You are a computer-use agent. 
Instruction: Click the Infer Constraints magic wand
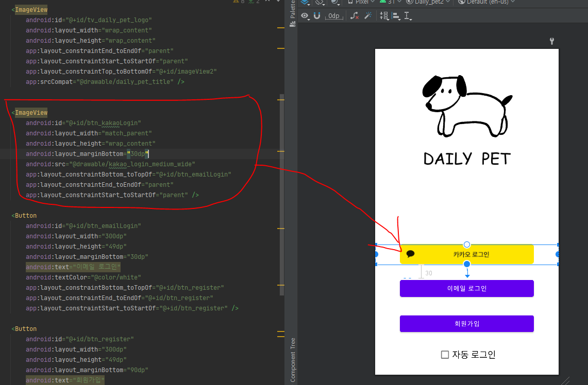click(368, 15)
